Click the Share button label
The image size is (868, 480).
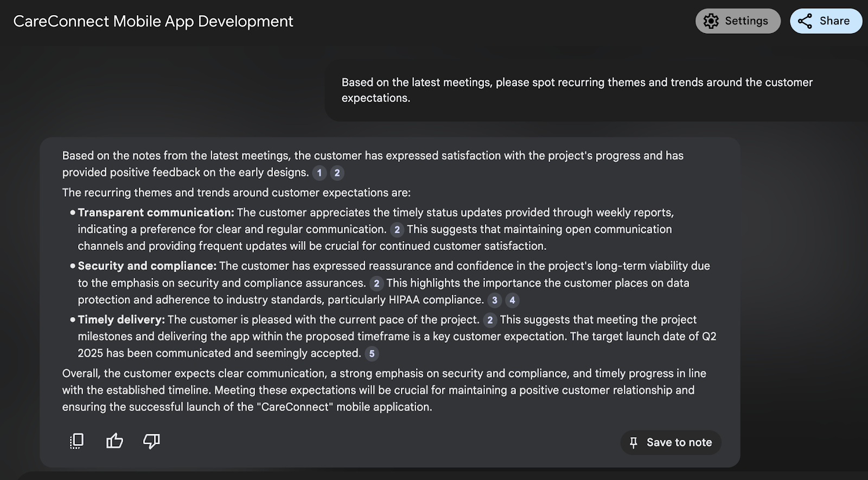pyautogui.click(x=834, y=21)
